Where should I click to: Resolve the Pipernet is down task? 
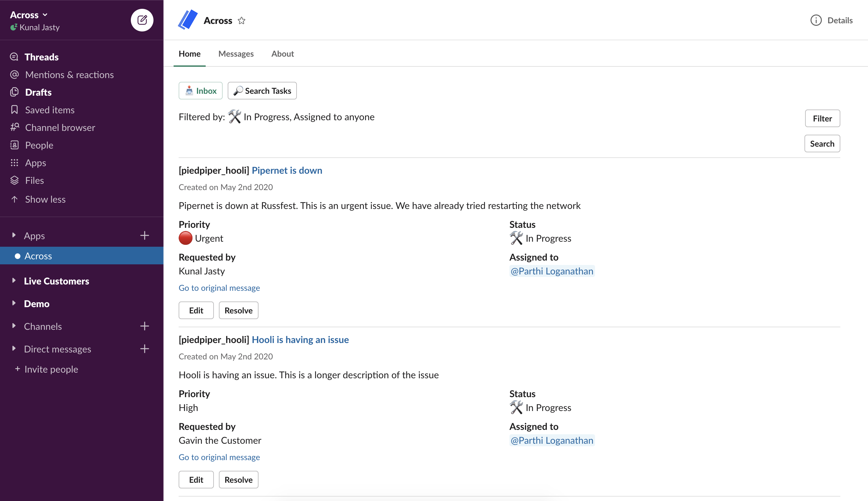238,310
